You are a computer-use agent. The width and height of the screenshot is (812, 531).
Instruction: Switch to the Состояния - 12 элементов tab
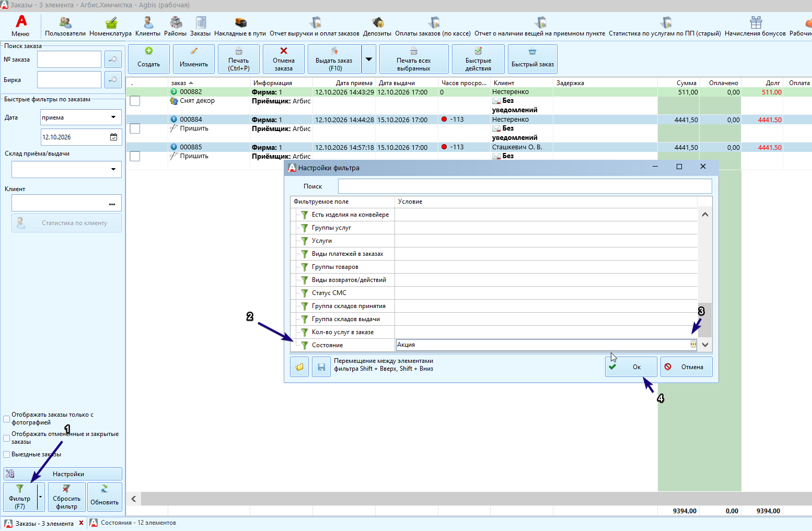tap(133, 523)
